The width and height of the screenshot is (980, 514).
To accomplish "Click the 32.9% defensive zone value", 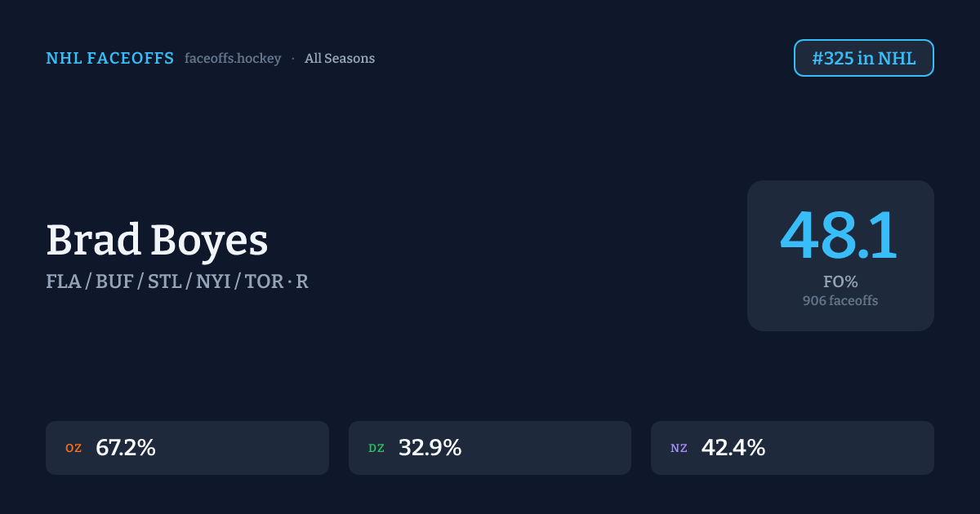I will coord(430,448).
